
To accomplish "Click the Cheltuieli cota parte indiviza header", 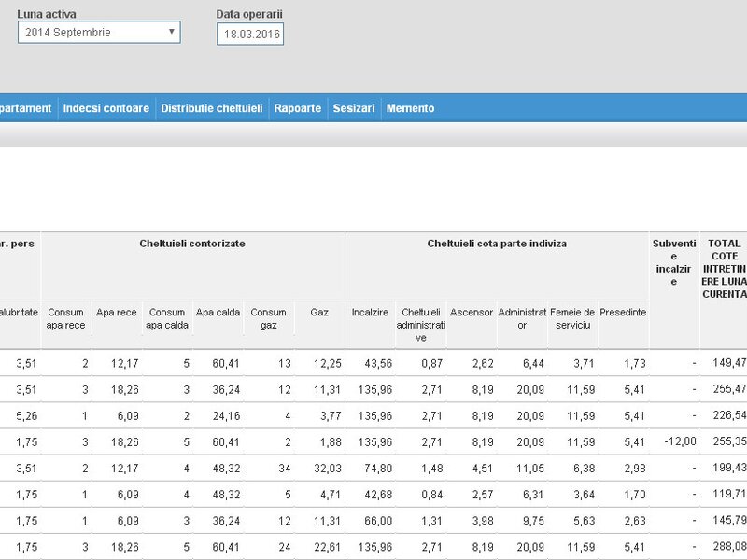I will [497, 244].
